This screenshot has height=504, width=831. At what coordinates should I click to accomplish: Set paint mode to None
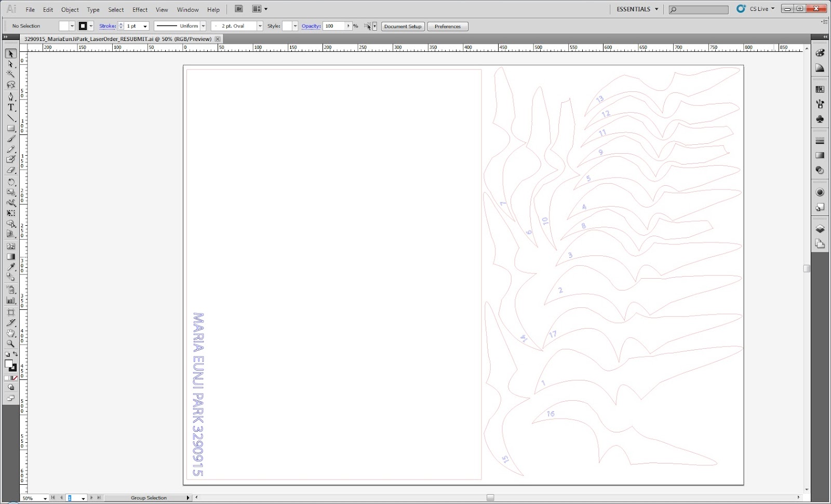(15, 378)
